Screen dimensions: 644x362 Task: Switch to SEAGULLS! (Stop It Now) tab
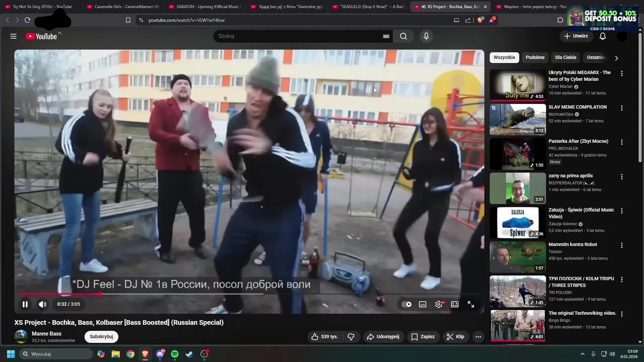pos(368,7)
